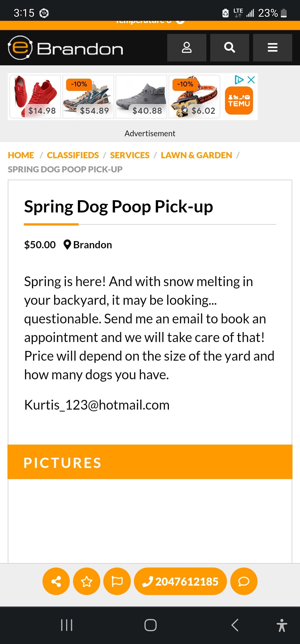Viewport: 300px width, 644px height.
Task: Favorite the listing with star icon
Action: coord(86,581)
